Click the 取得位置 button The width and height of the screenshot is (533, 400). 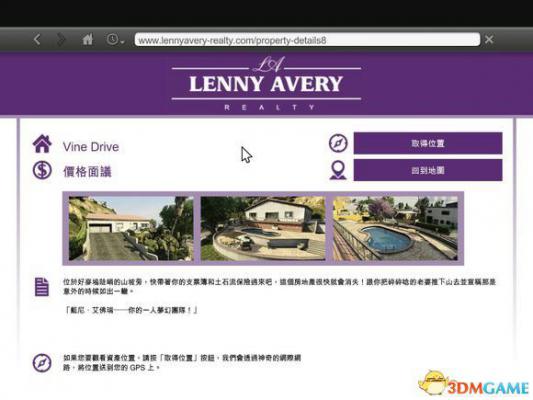428,143
